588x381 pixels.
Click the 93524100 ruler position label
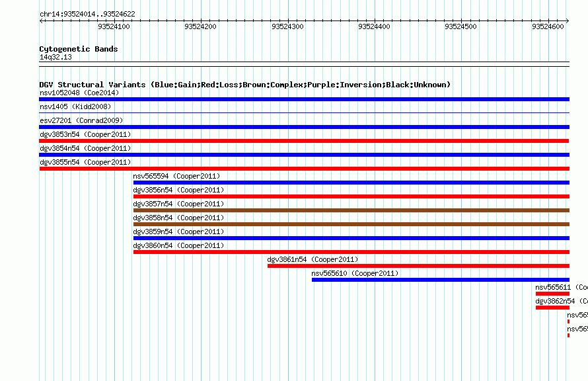pyautogui.click(x=114, y=26)
